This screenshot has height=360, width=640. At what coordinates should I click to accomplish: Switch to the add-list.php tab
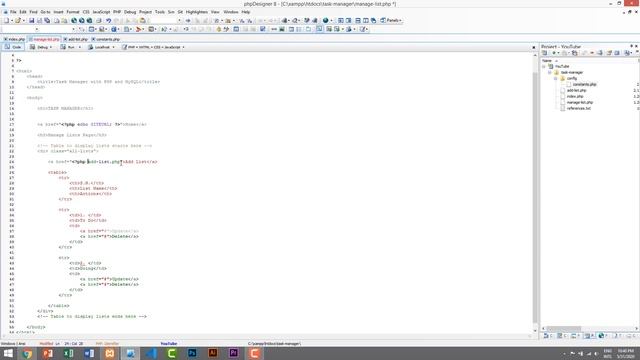(76, 39)
